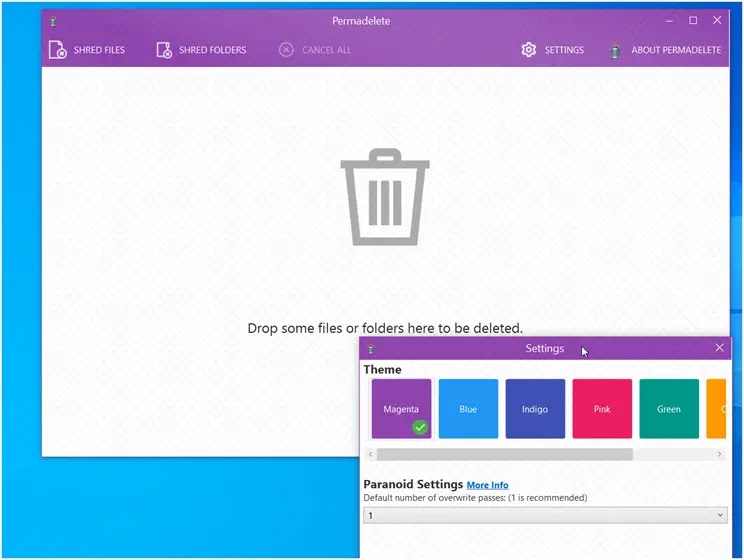Open the SETTINGS toolbar label
The width and height of the screenshot is (744, 560).
[x=564, y=50]
